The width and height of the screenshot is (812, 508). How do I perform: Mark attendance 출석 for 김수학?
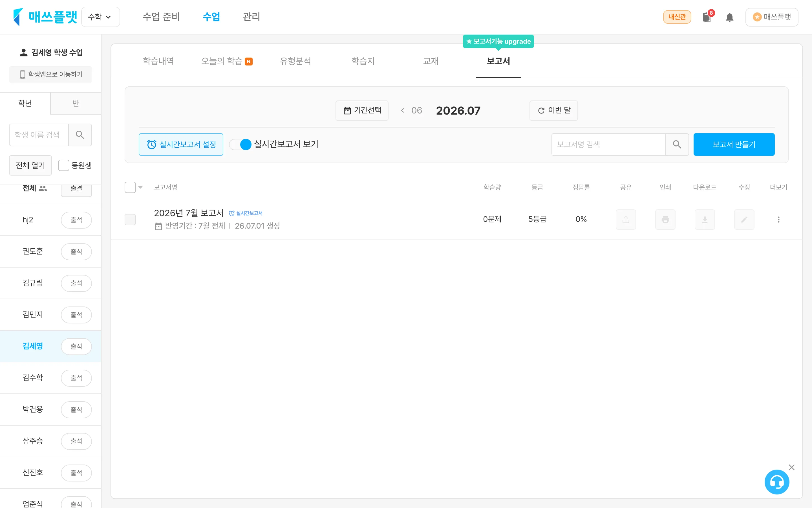pos(76,378)
